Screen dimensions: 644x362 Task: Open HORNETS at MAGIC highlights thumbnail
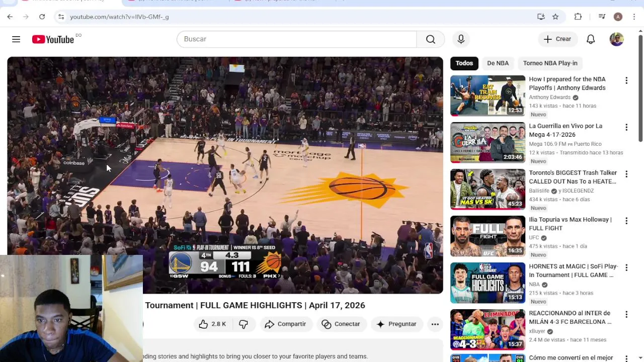[x=488, y=283]
